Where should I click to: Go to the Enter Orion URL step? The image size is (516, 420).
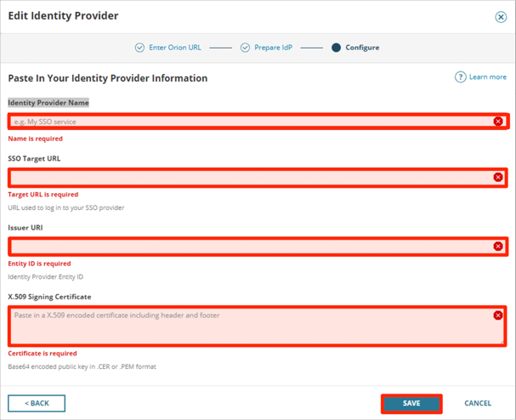[x=174, y=48]
